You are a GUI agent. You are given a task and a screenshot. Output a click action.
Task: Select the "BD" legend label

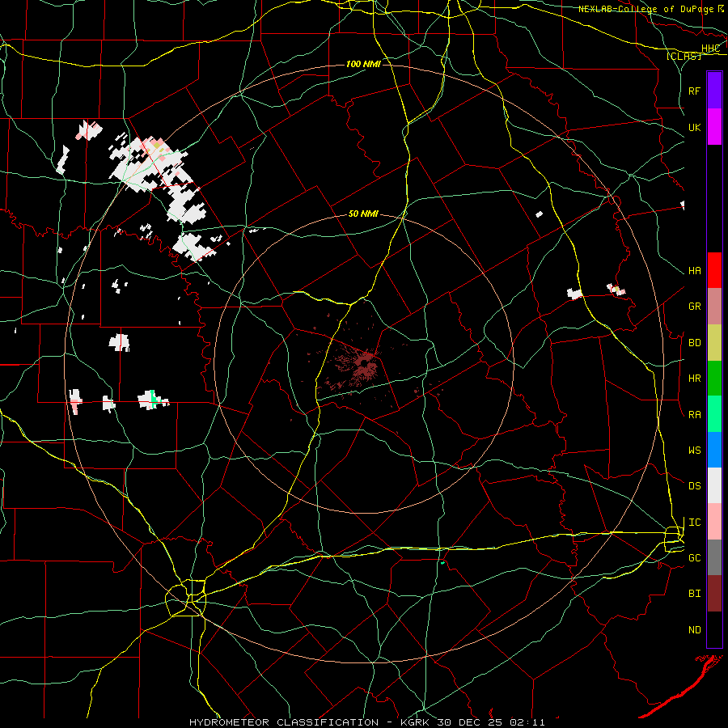694,343
